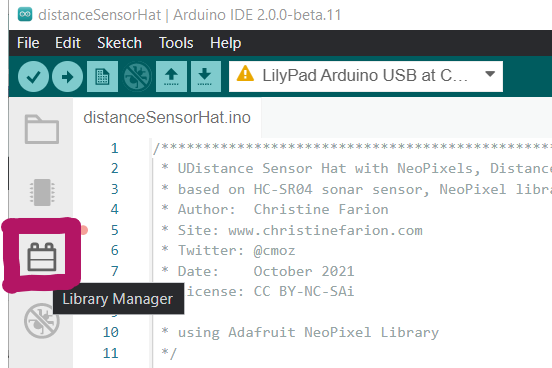Open the Help menu
Screen dimensions: 552x368
[x=225, y=43]
